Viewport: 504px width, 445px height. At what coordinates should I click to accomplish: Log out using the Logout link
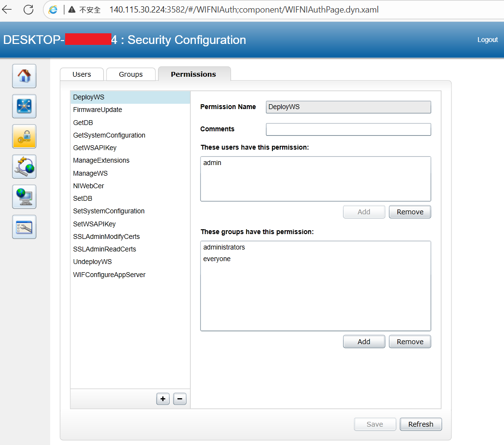click(x=487, y=40)
